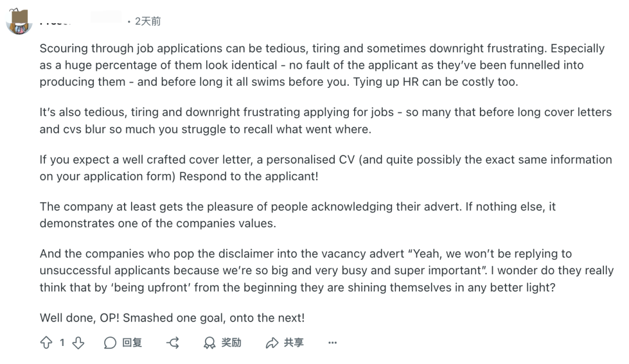629x364 pixels.
Task: Click the paragraph 'And the companies who pop'
Action: 327,270
